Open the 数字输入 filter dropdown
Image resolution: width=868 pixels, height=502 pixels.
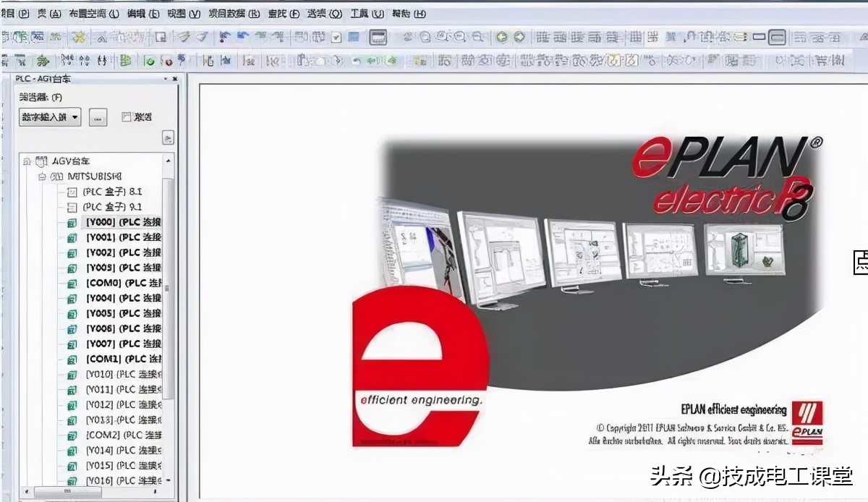(50, 117)
